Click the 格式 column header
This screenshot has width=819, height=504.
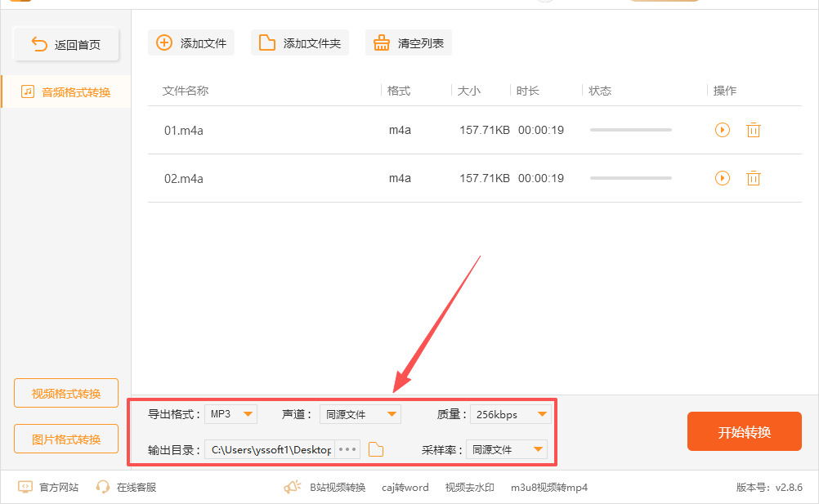(399, 91)
